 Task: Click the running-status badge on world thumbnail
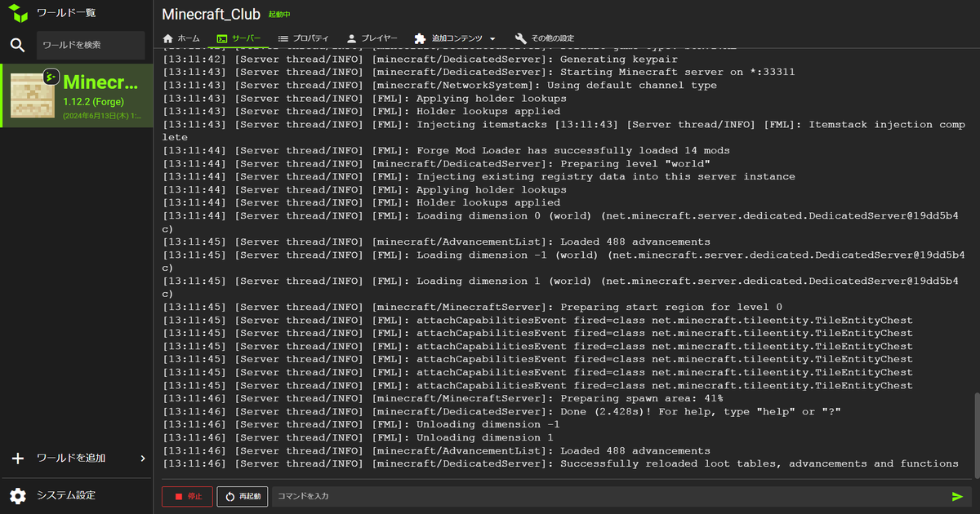(51, 77)
